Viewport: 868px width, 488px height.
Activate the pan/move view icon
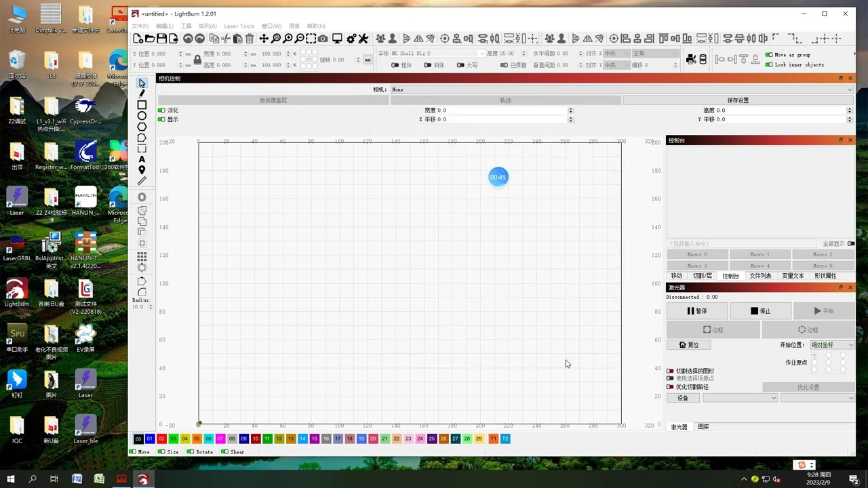pyautogui.click(x=264, y=39)
